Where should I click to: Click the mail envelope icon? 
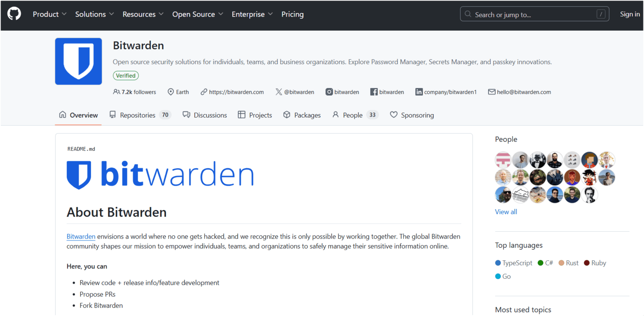tap(492, 92)
